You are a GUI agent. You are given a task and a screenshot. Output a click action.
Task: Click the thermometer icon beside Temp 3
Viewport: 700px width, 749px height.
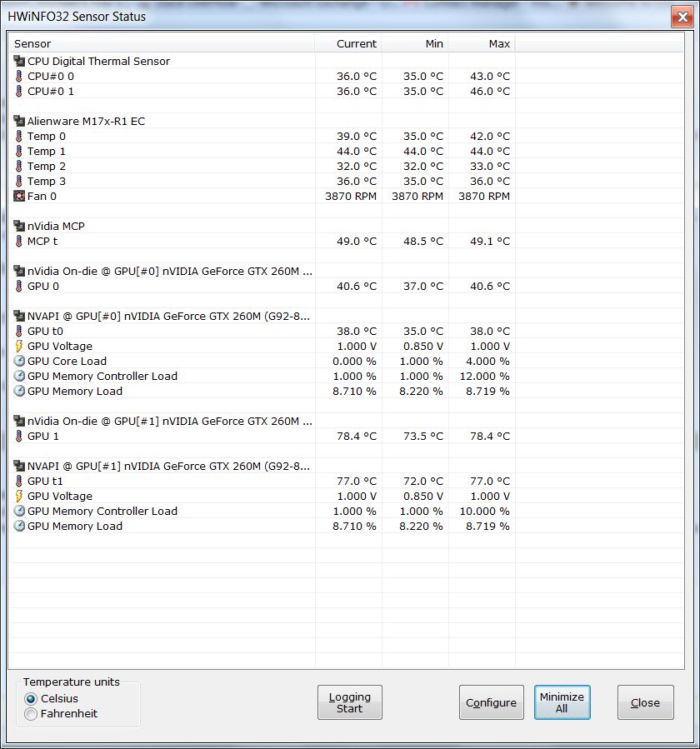pyautogui.click(x=19, y=181)
